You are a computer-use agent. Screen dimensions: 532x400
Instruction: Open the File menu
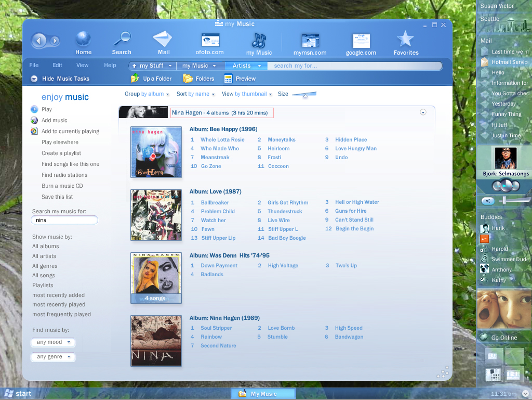pos(34,65)
